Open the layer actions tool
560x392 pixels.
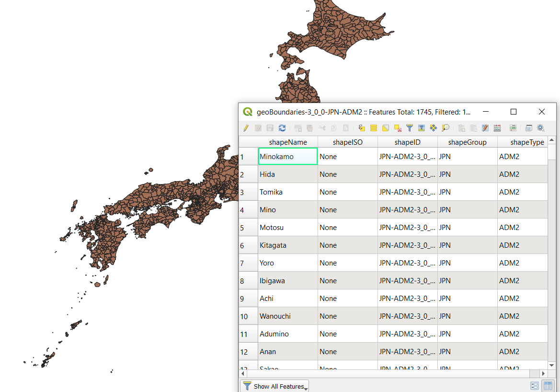coord(541,127)
